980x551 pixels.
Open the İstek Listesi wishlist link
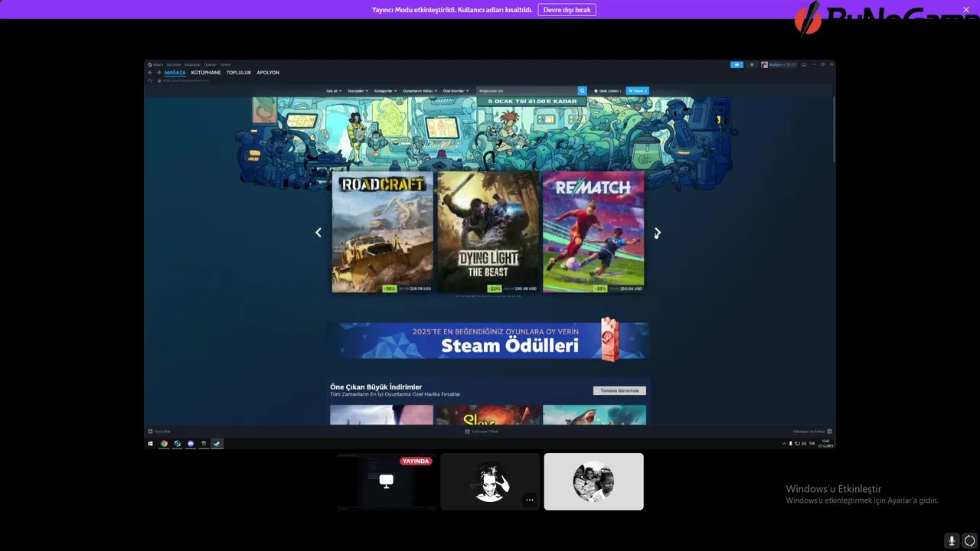click(x=607, y=90)
